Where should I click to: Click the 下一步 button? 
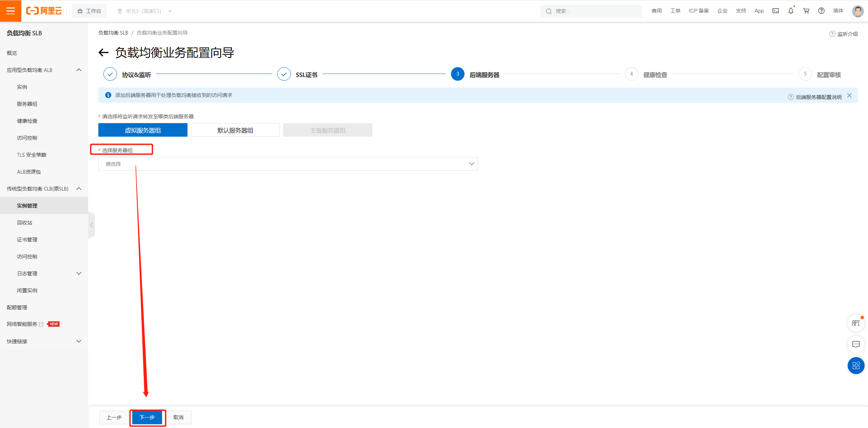[x=147, y=417]
